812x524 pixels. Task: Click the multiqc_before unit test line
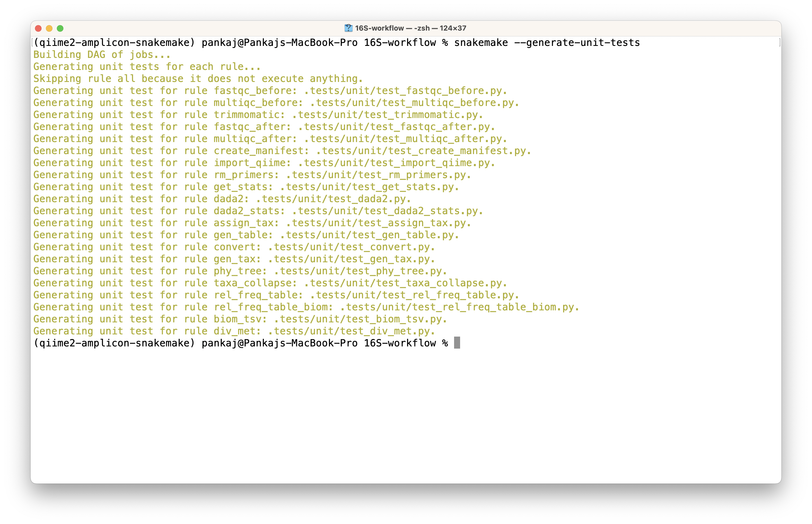[x=276, y=103]
